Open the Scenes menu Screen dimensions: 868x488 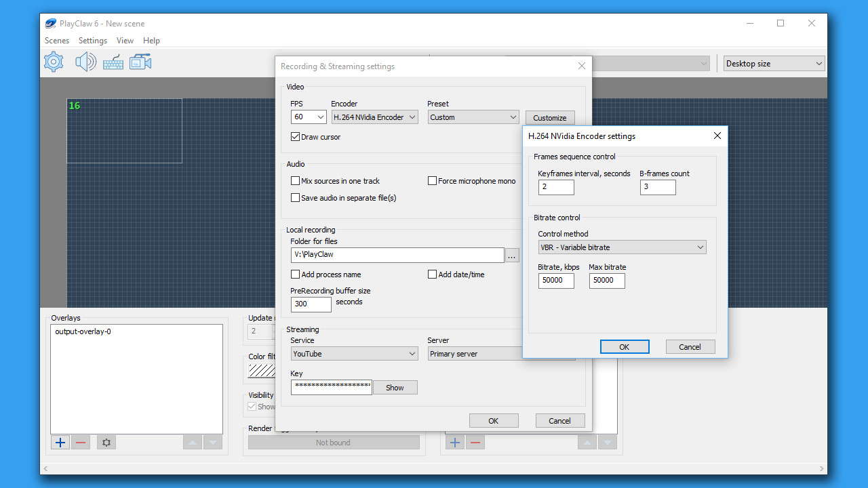57,41
